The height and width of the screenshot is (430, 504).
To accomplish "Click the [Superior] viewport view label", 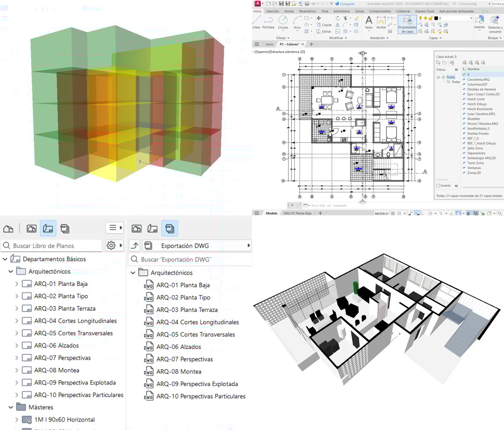I will [x=263, y=52].
